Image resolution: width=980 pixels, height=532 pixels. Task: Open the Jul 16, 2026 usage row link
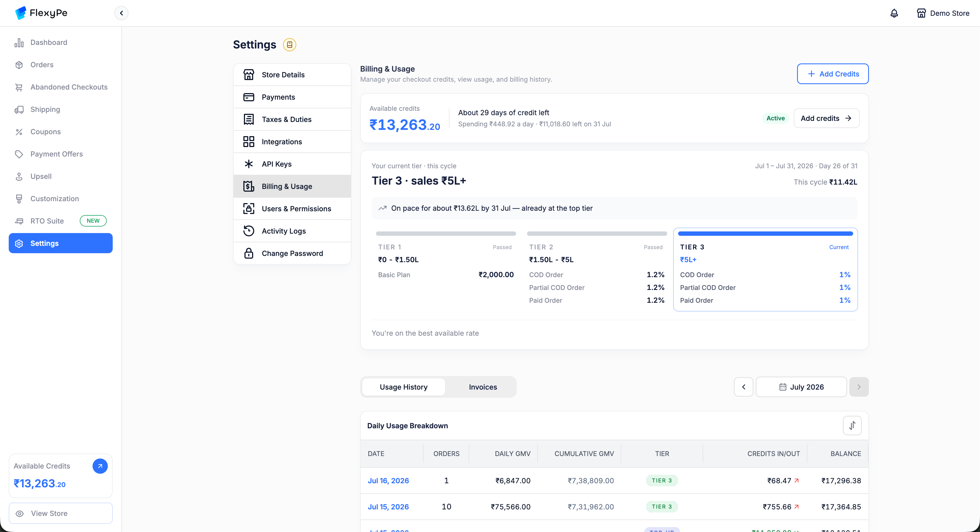click(x=388, y=481)
